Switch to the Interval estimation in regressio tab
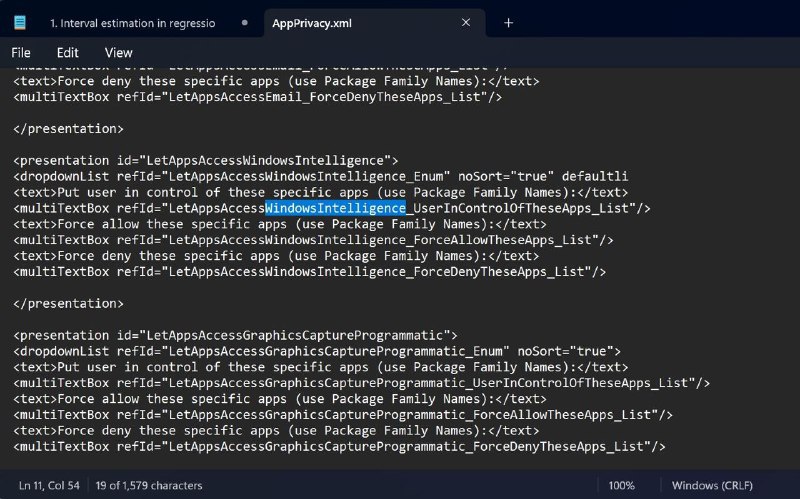 (x=132, y=23)
